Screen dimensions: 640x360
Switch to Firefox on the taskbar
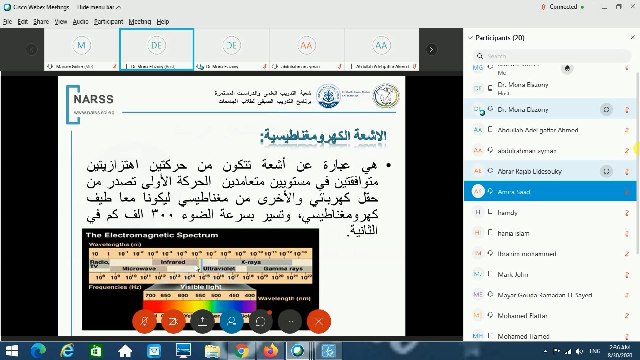pos(270,351)
